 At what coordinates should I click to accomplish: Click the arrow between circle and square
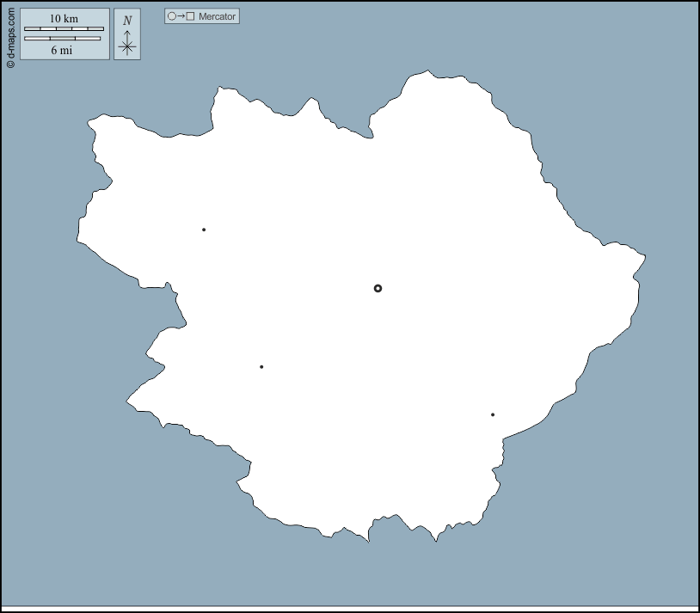pos(181,16)
